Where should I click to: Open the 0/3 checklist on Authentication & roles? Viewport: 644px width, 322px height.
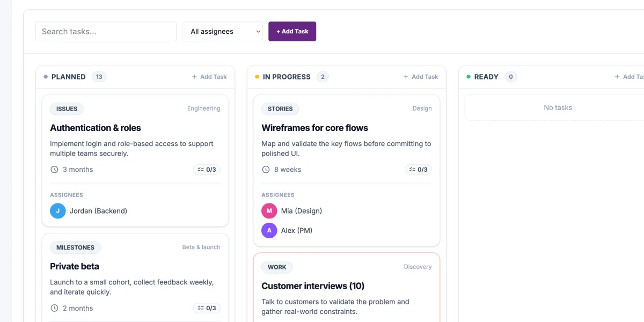(207, 169)
